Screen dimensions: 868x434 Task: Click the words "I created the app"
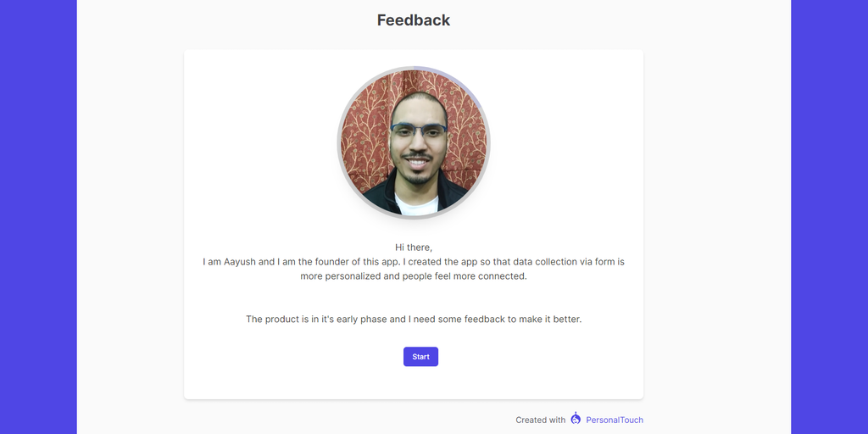pos(433,262)
